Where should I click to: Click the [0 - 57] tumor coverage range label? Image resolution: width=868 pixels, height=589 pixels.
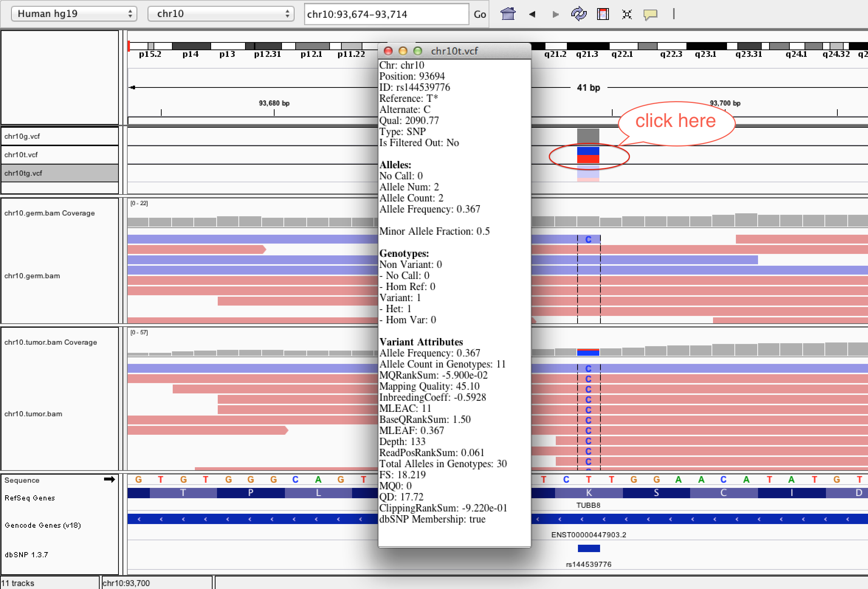point(139,333)
